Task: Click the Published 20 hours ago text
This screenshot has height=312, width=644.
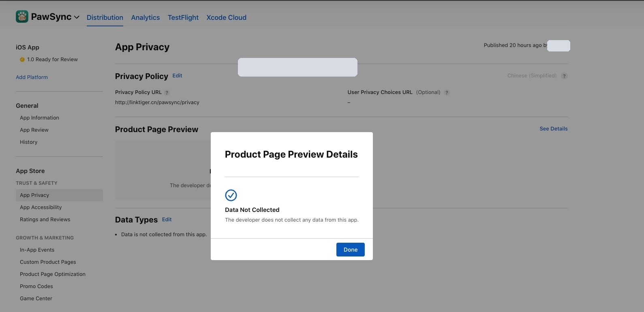Action: pos(515,45)
